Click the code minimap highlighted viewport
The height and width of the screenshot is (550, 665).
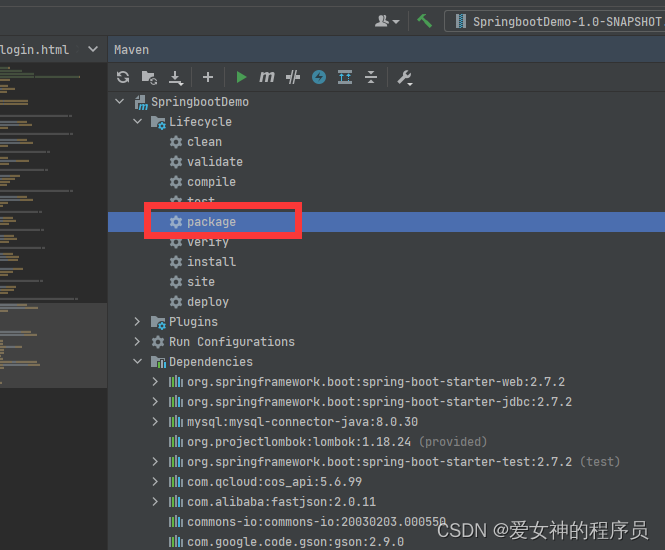click(53, 345)
